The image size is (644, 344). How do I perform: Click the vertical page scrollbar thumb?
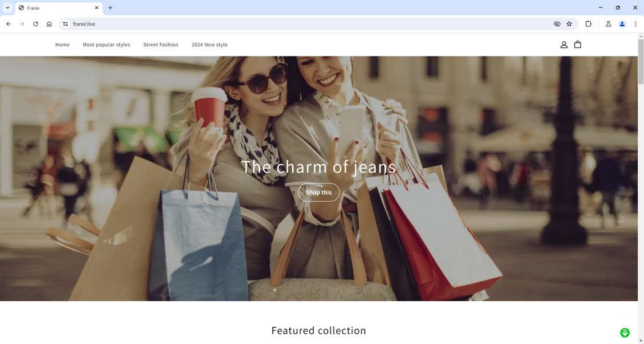(x=641, y=62)
